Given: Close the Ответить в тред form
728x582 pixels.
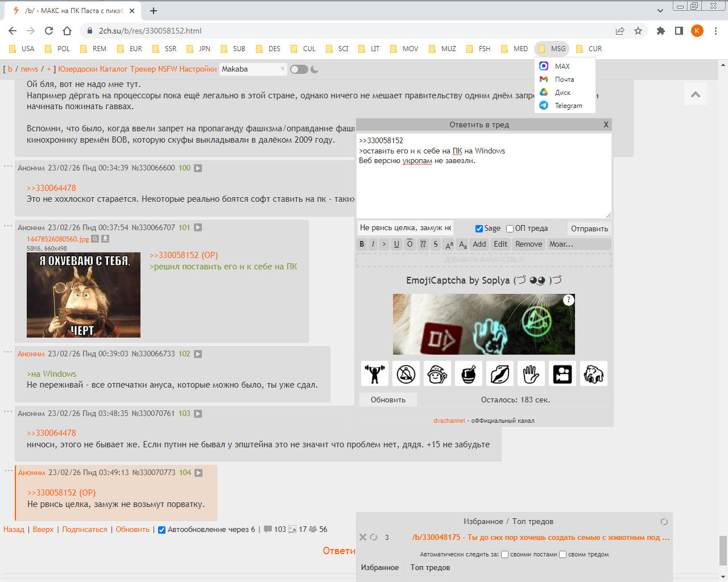Looking at the screenshot, I should [606, 124].
